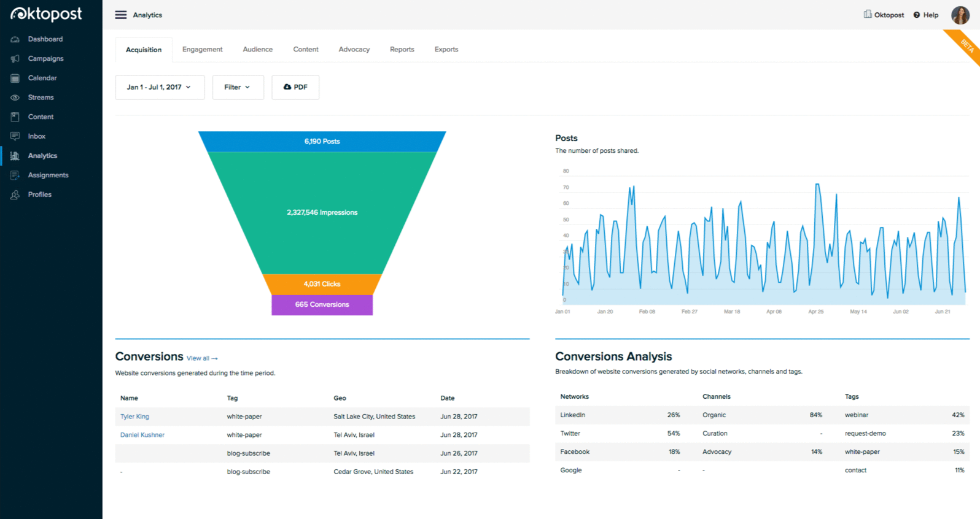Click the Calendar icon in sidebar

(x=15, y=78)
